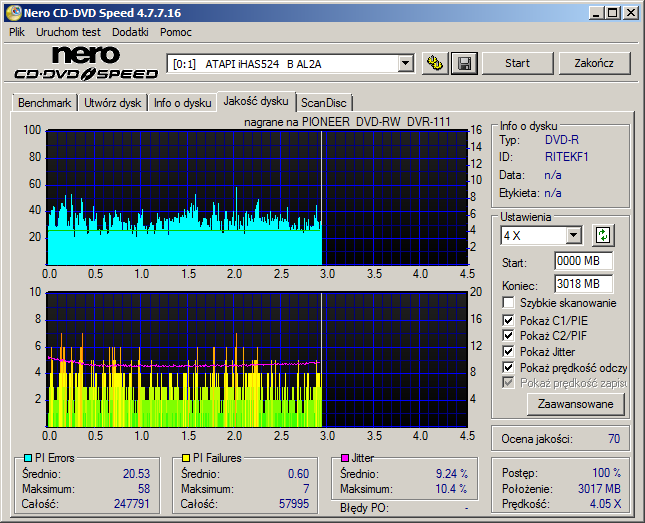Switch to the Info o dysku tab
This screenshot has height=523, width=645.
coord(183,103)
